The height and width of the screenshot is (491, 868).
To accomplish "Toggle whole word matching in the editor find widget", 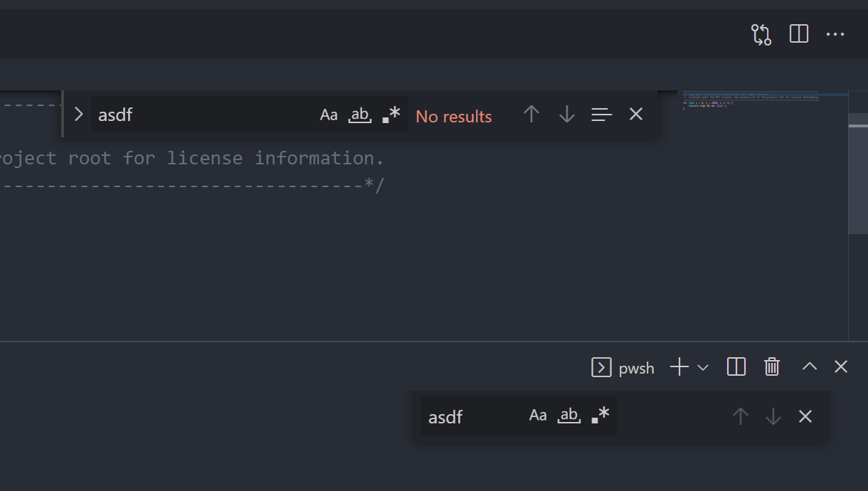I will point(359,114).
